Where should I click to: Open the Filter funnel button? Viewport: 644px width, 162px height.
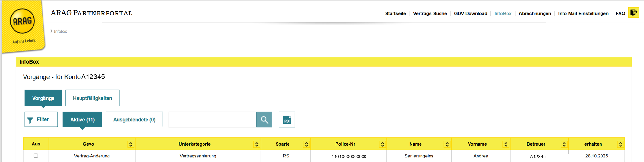pos(41,119)
